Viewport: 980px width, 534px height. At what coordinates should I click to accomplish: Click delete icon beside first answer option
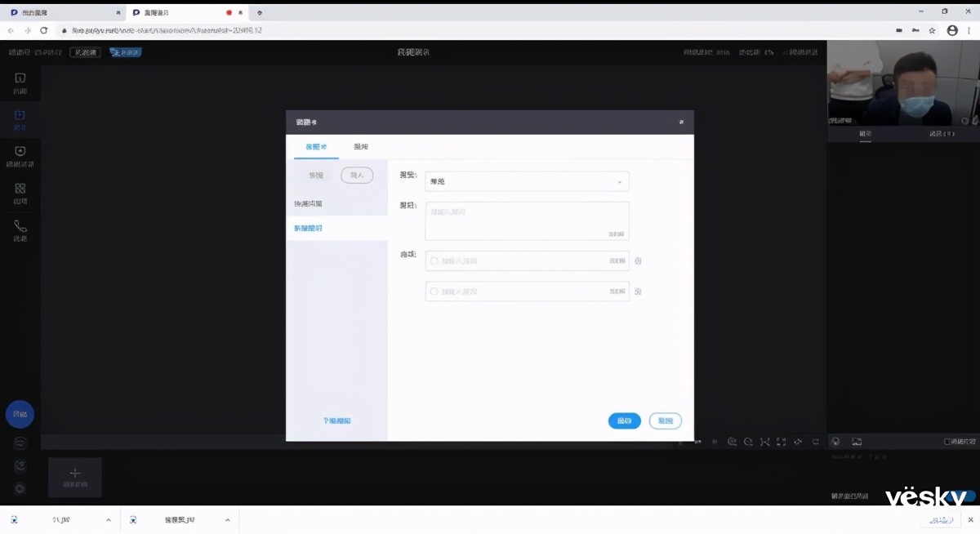(638, 261)
